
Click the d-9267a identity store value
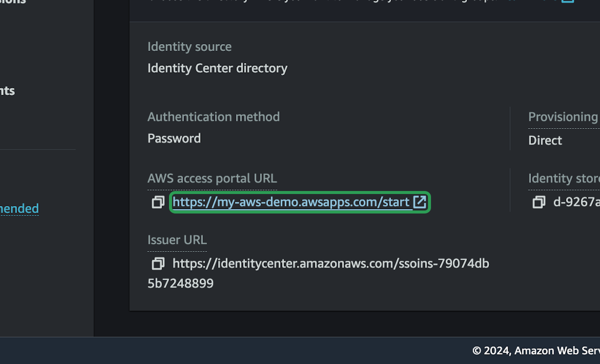576,202
